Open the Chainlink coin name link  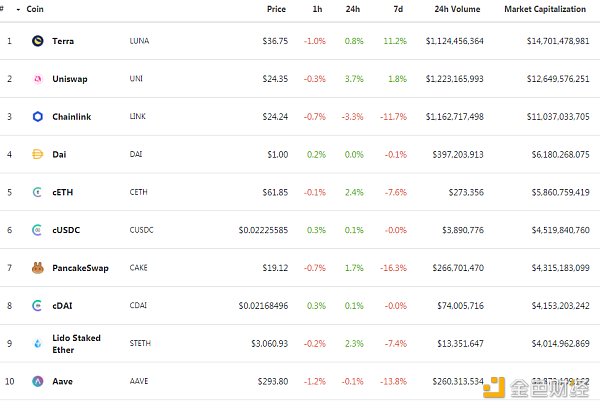[x=71, y=116]
